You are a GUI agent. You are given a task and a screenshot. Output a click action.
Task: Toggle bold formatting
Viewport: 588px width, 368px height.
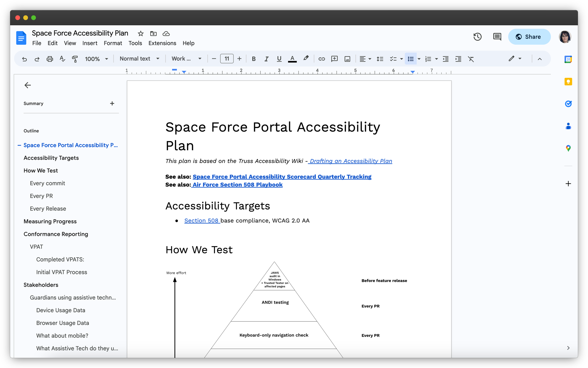pyautogui.click(x=254, y=59)
